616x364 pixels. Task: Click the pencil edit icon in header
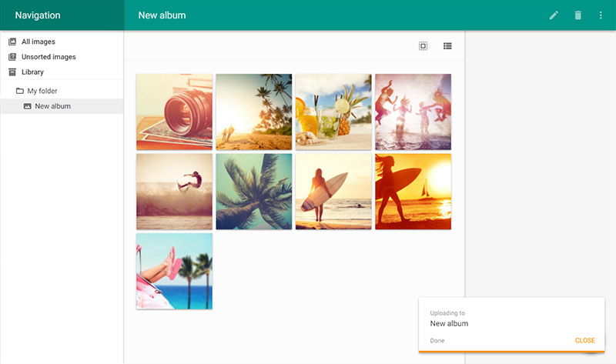coord(554,15)
